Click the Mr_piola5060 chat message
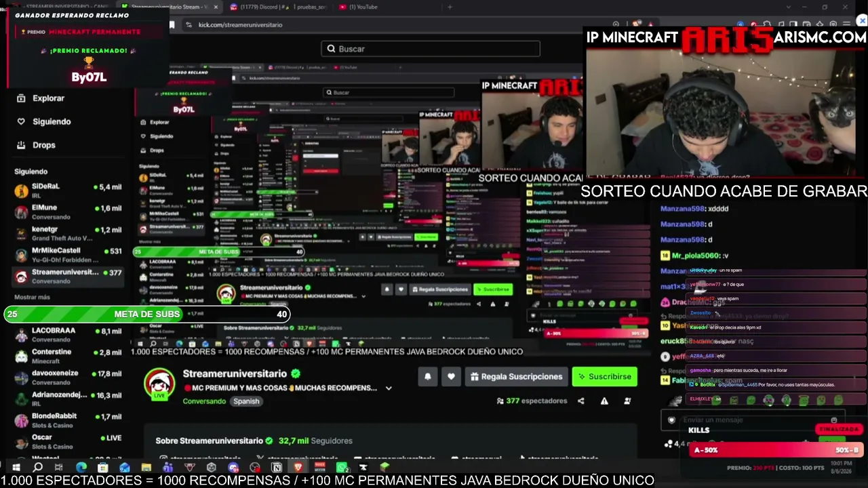Image resolution: width=868 pixels, height=488 pixels. pyautogui.click(x=694, y=256)
